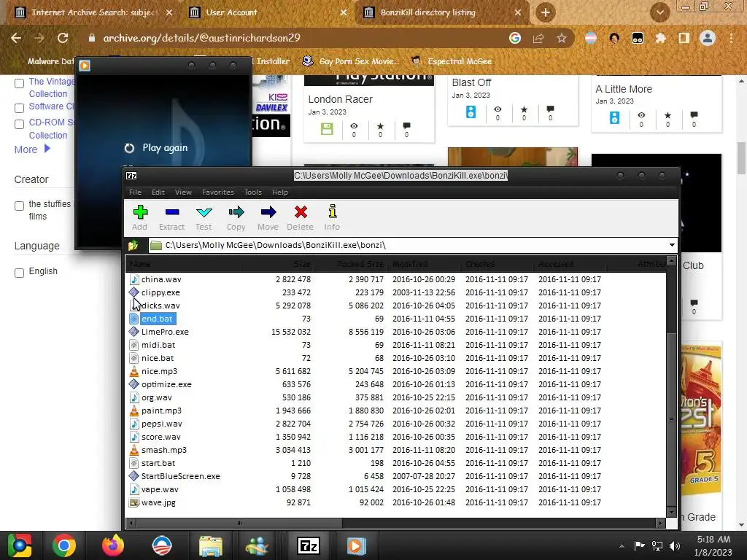
Task: Open Chrome profile avatar
Action: pos(708,38)
